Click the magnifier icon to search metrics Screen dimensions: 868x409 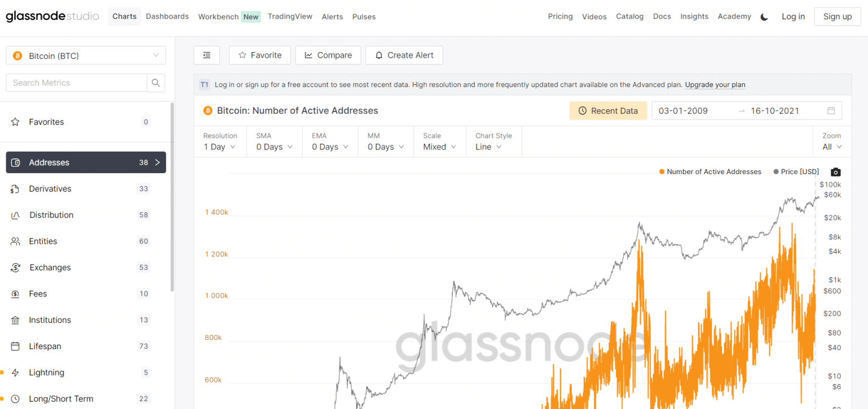(155, 83)
